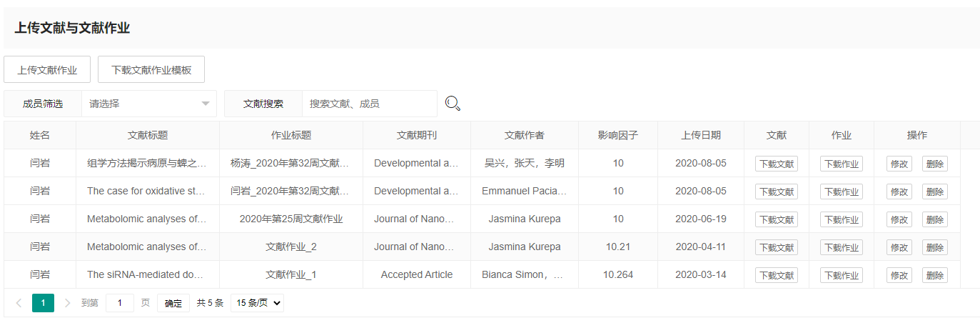980x328 pixels.
Task: Click the magnifier search icon
Action: [453, 104]
